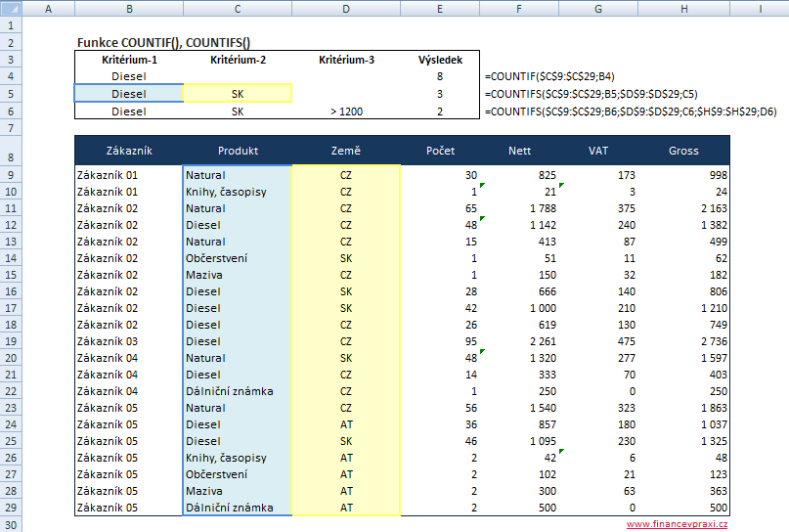
Task: Select column A header
Action: click(48, 9)
